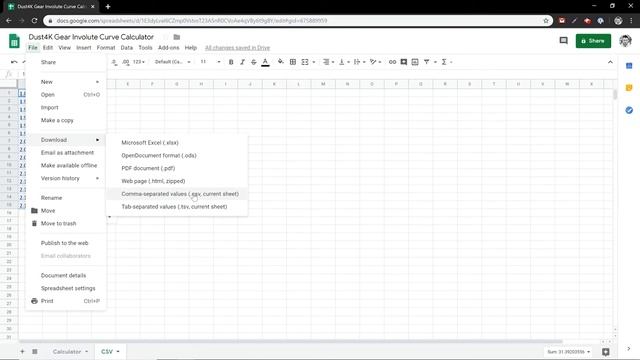This screenshot has height=360, width=640.
Task: Click the increase decimal places icon
Action: (126, 62)
